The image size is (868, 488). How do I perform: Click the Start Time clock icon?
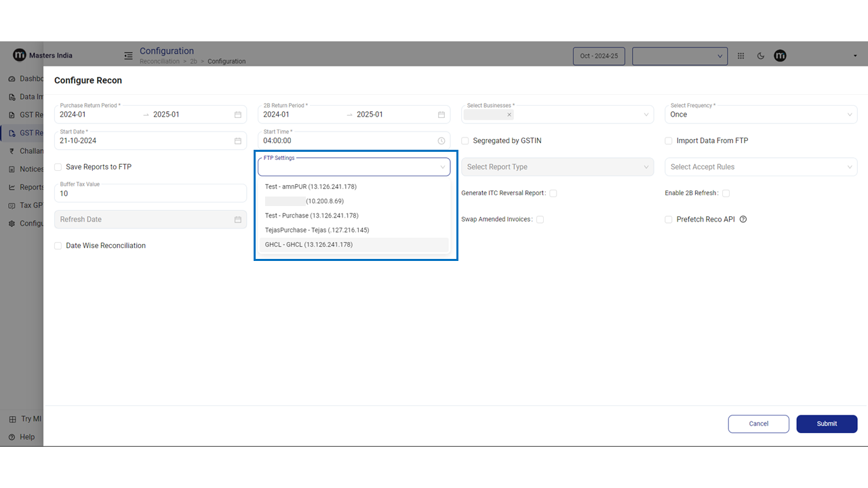coord(441,141)
